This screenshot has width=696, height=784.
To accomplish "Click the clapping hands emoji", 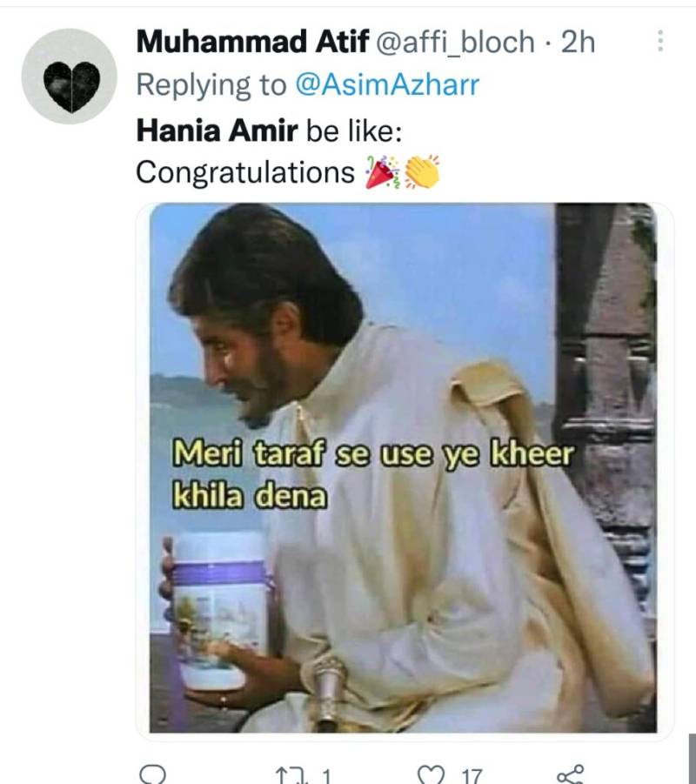I will click(x=422, y=172).
